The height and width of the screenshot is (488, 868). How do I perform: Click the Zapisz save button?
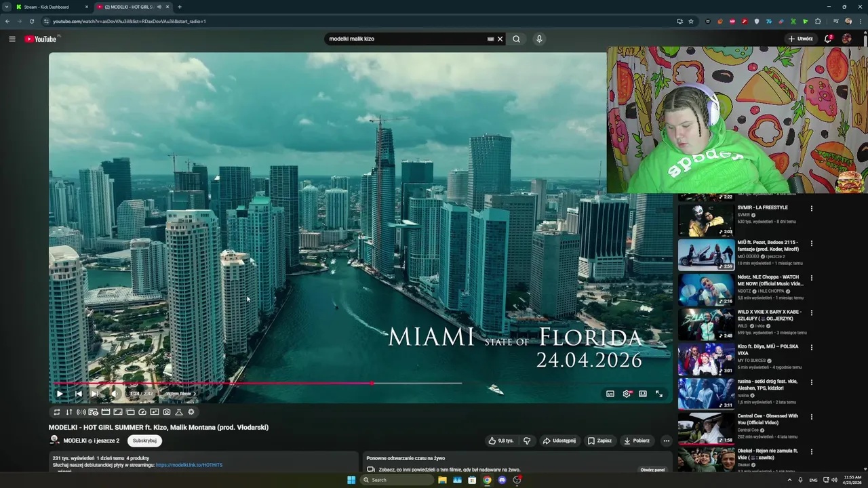click(599, 441)
